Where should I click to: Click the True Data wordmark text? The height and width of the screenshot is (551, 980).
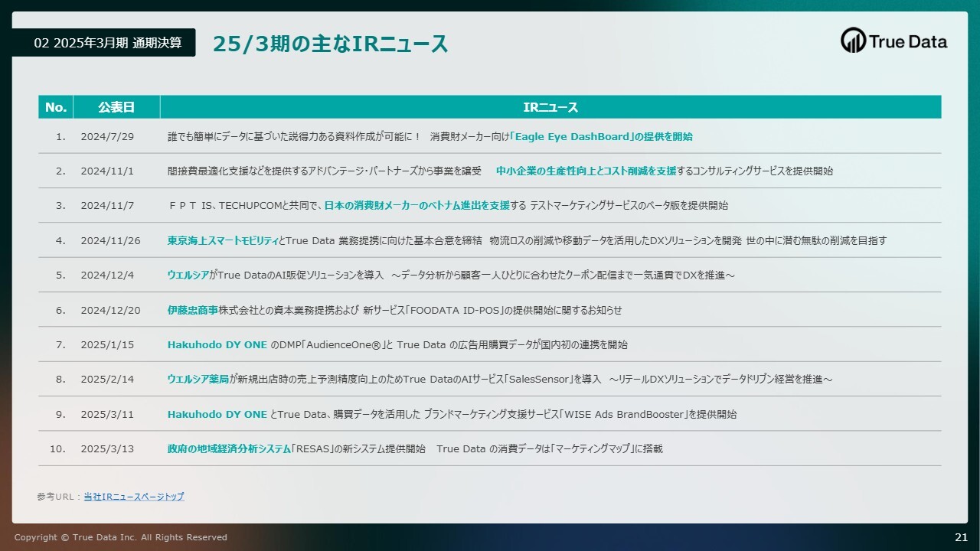point(909,42)
